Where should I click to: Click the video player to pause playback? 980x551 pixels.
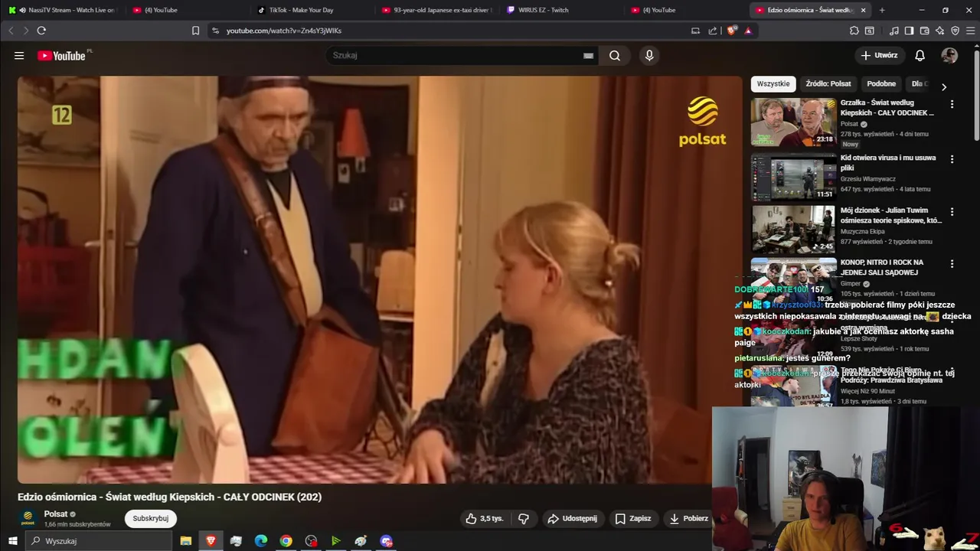(x=380, y=279)
